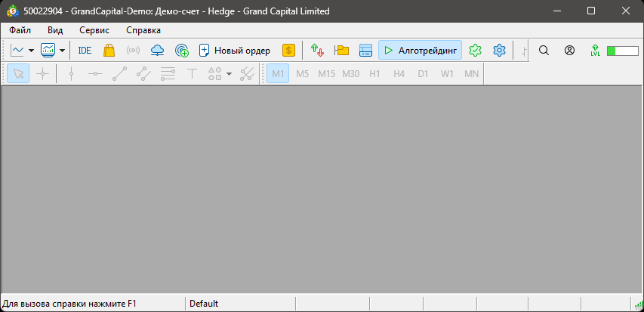644x312 pixels.
Task: Open the VPS cloud hosting icon
Action: point(157,51)
